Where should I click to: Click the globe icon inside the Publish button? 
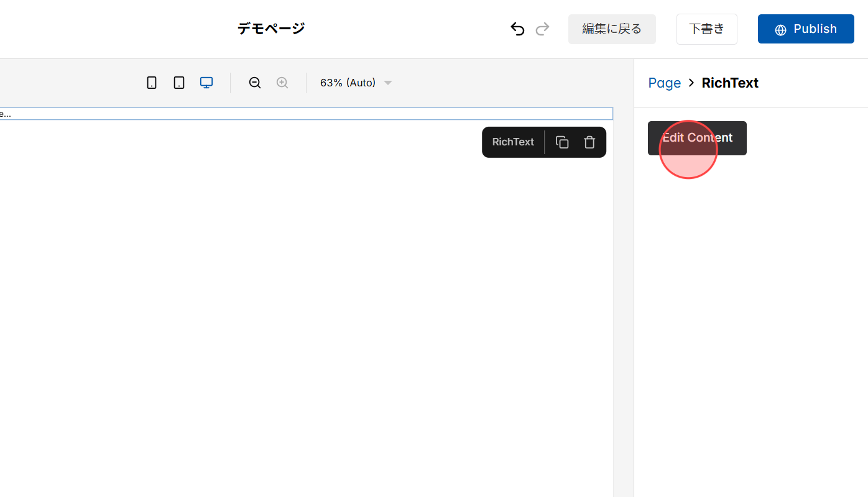(x=780, y=29)
